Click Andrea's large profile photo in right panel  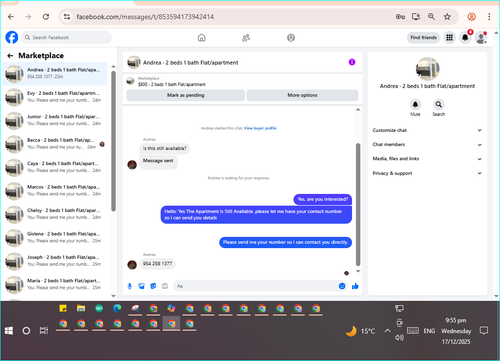pyautogui.click(x=427, y=69)
